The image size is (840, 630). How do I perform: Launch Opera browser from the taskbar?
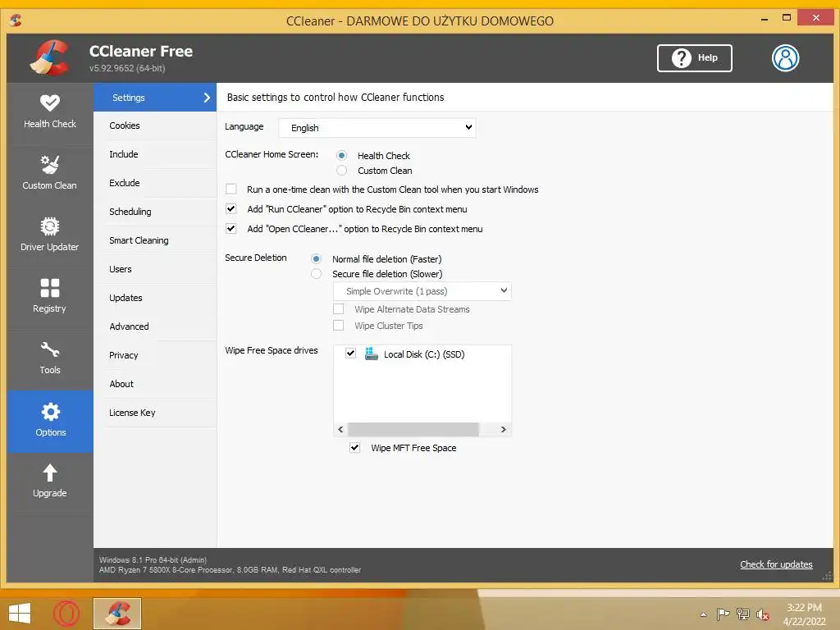[66, 614]
